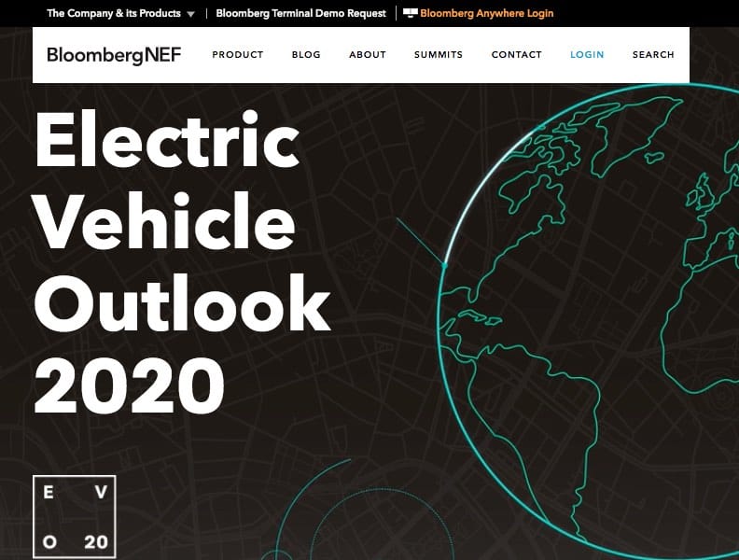Screen dimensions: 739x560
Task: Click the BloombergNEF logo
Action: tap(114, 54)
